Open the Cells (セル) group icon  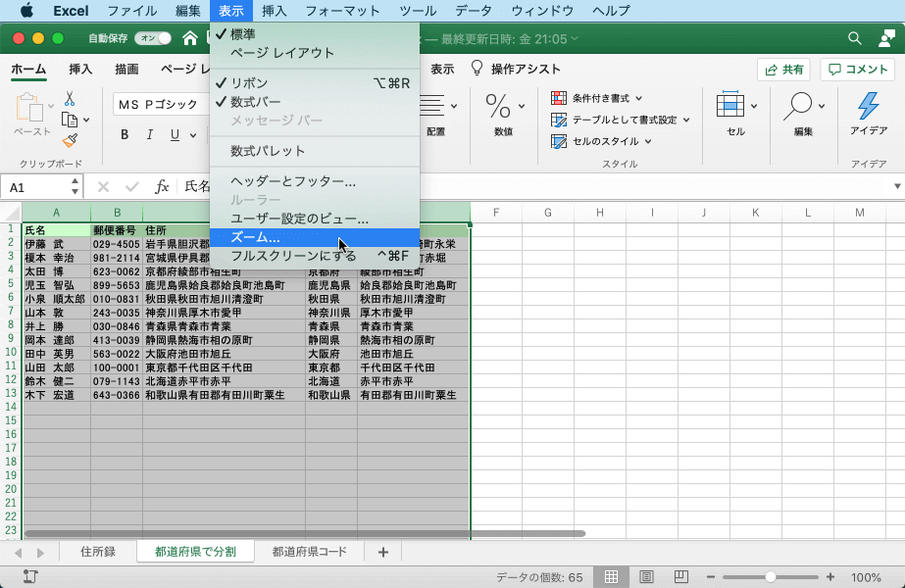[730, 105]
